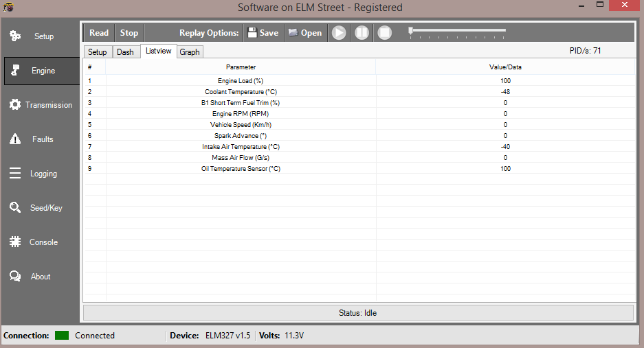Image resolution: width=644 pixels, height=348 pixels.
Task: Click the Status: Idle bar
Action: tap(358, 313)
